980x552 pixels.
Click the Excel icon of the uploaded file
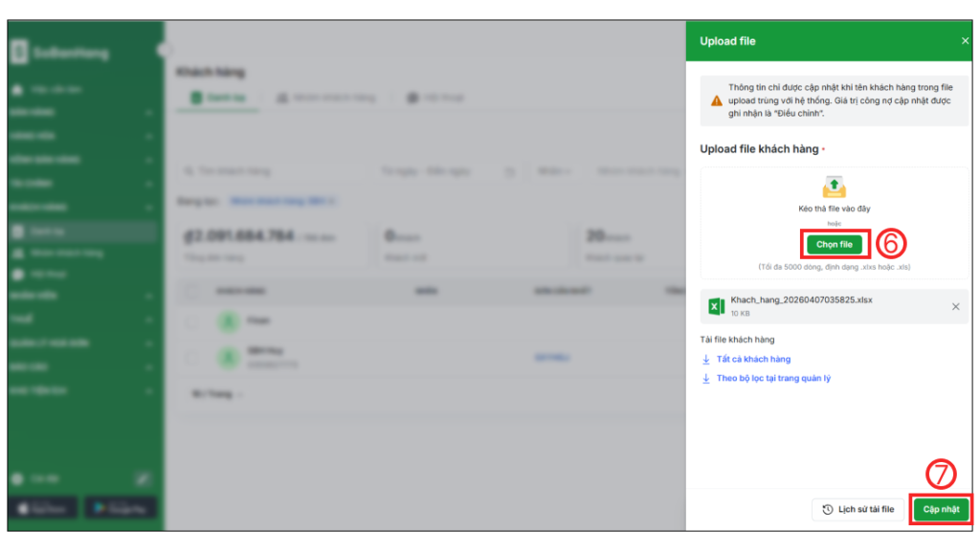[x=717, y=306]
